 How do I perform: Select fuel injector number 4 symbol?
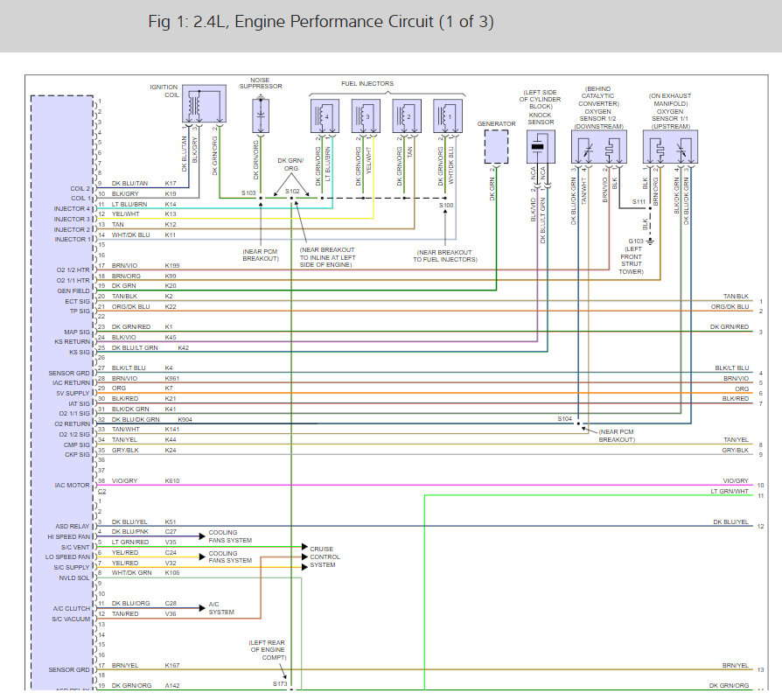(325, 116)
